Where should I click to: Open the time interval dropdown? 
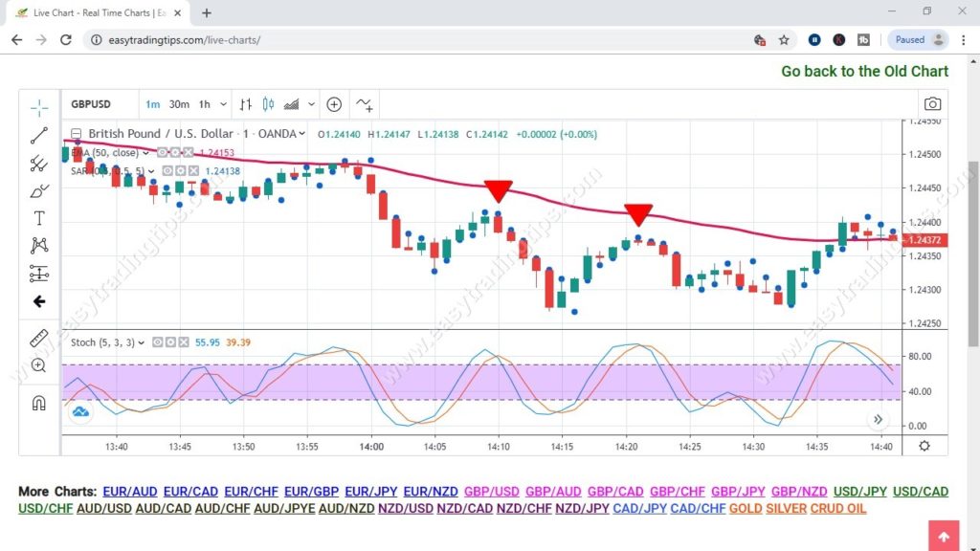pos(224,104)
